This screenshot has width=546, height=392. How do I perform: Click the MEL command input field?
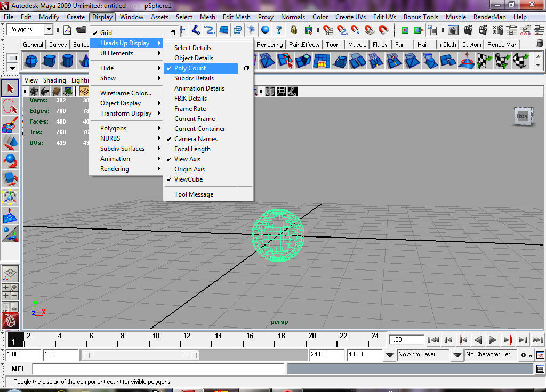click(158, 369)
